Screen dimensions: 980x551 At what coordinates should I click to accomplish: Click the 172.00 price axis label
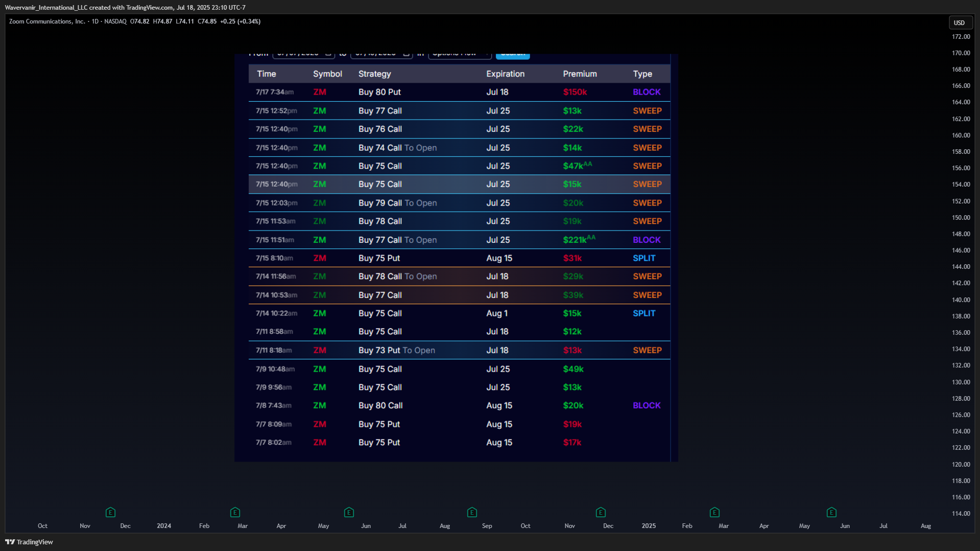point(961,37)
